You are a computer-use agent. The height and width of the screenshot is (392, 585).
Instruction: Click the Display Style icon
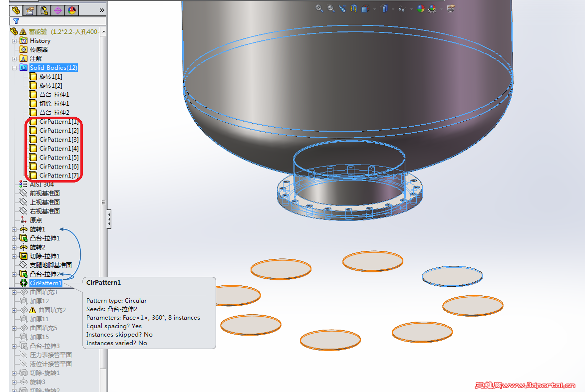384,8
